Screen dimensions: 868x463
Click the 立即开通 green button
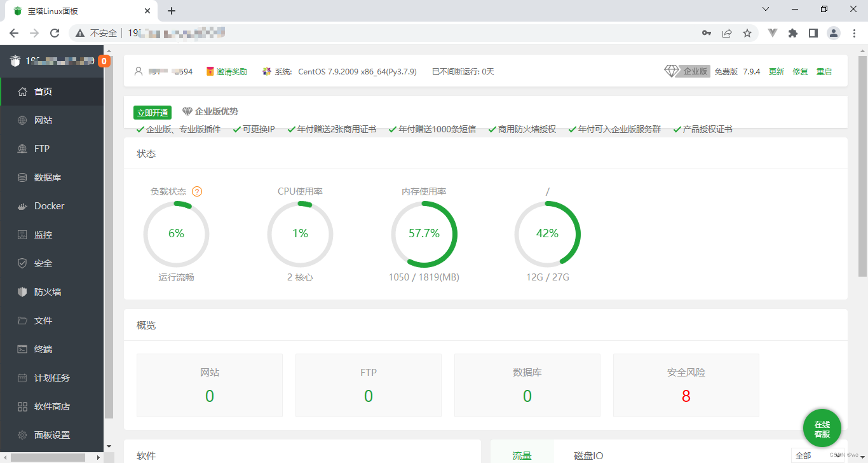click(x=153, y=113)
